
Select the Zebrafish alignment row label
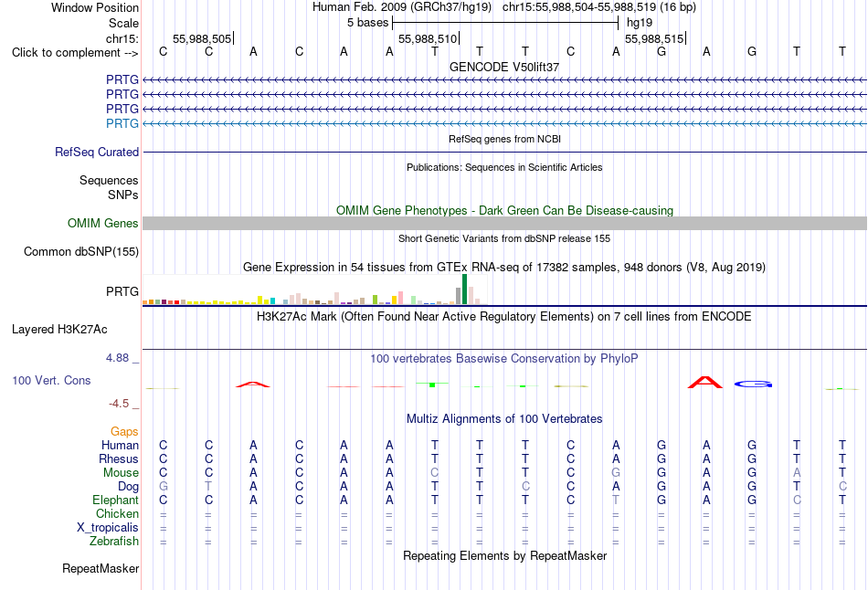pyautogui.click(x=114, y=541)
